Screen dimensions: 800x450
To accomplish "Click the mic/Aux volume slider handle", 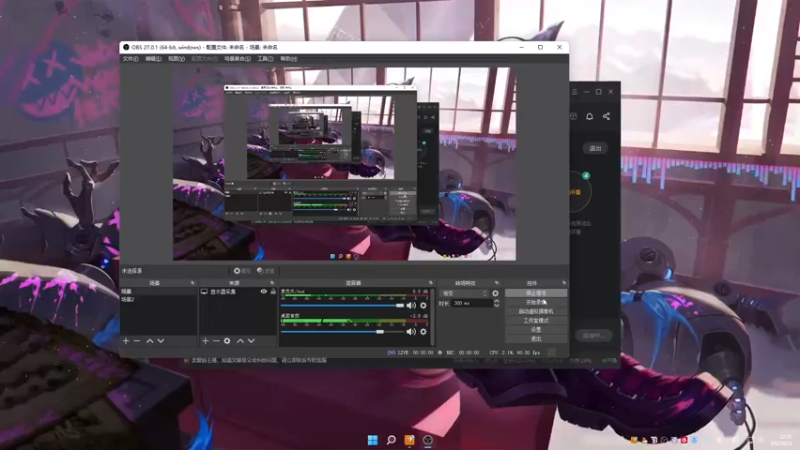I will coord(400,306).
